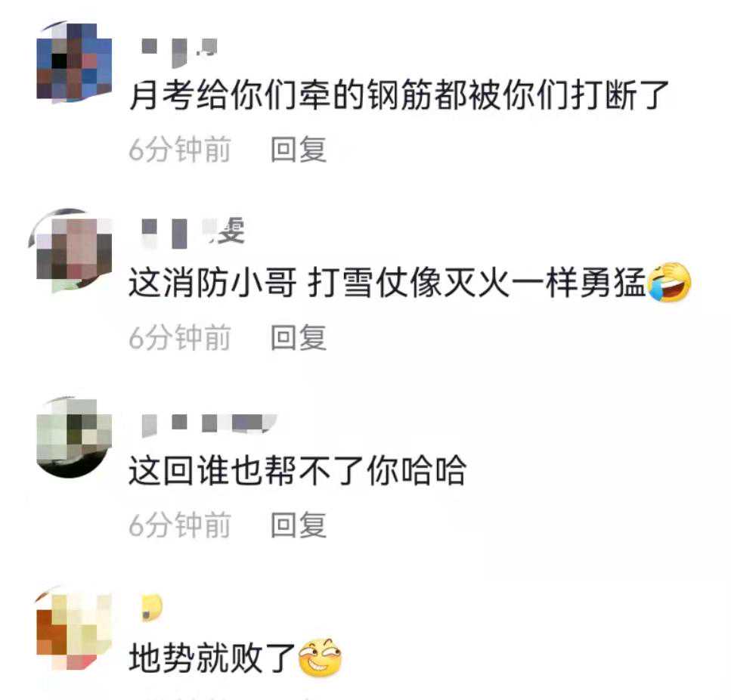This screenshot has width=731, height=700.
Task: Open the yellow emoji username above 地势就败了
Action: pyautogui.click(x=152, y=608)
